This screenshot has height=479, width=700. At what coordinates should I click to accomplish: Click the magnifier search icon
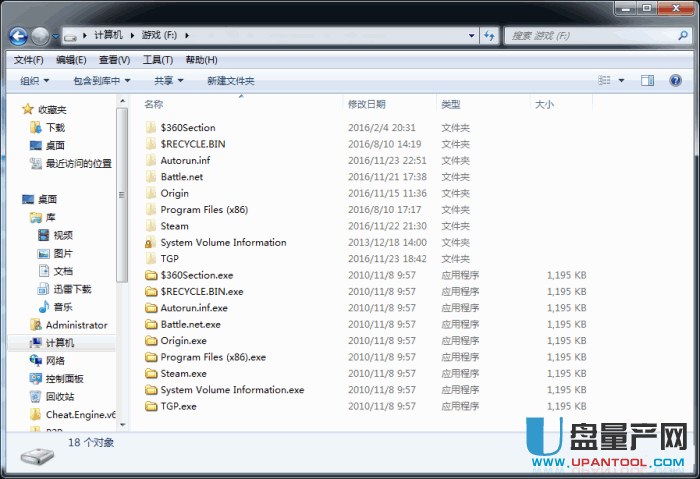pos(683,35)
